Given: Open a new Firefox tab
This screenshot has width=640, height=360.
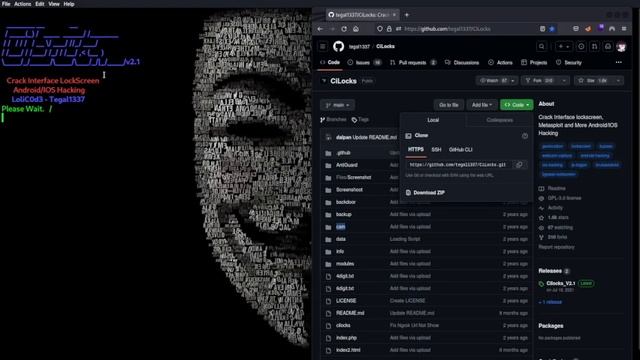Looking at the screenshot, I should [407, 15].
